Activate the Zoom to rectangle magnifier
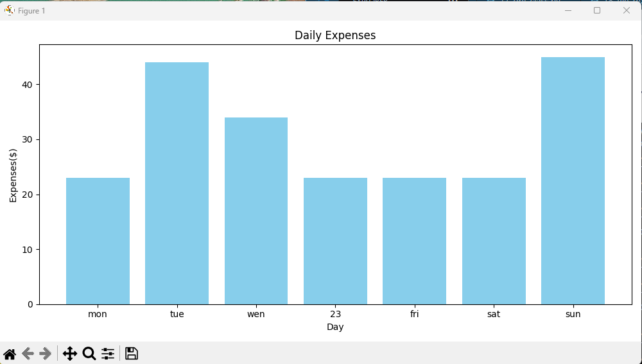 tap(89, 354)
